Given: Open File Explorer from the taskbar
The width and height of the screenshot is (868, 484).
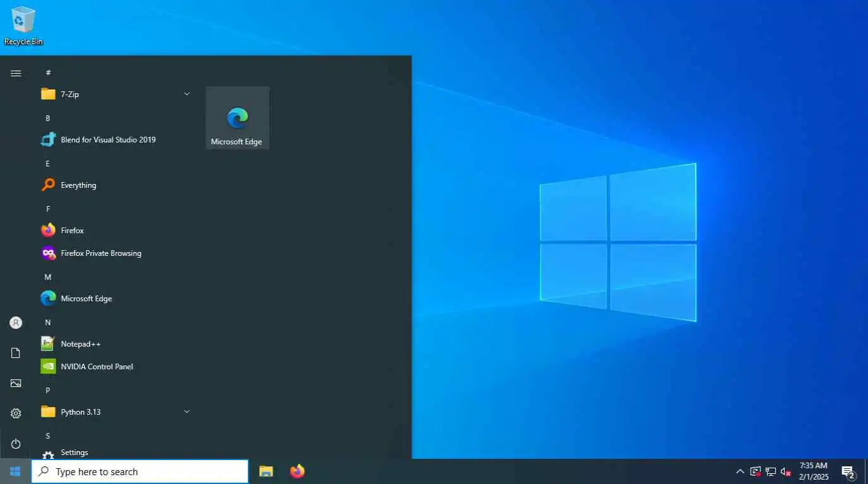Looking at the screenshot, I should point(266,471).
